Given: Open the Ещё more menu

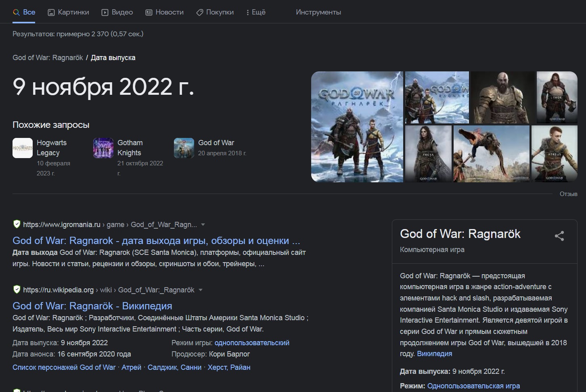Looking at the screenshot, I should [x=256, y=12].
